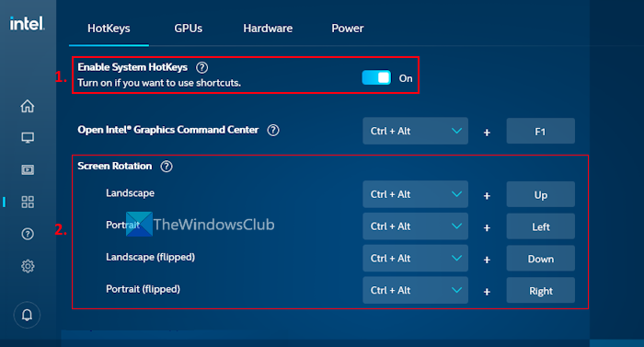This screenshot has width=644, height=347.
Task: Switch to the GPUs tab
Action: pos(188,28)
